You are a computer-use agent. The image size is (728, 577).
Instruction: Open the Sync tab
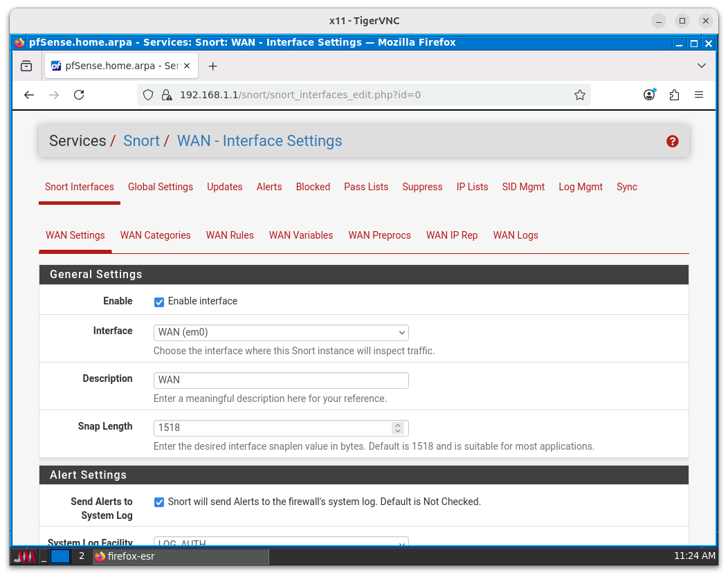627,187
